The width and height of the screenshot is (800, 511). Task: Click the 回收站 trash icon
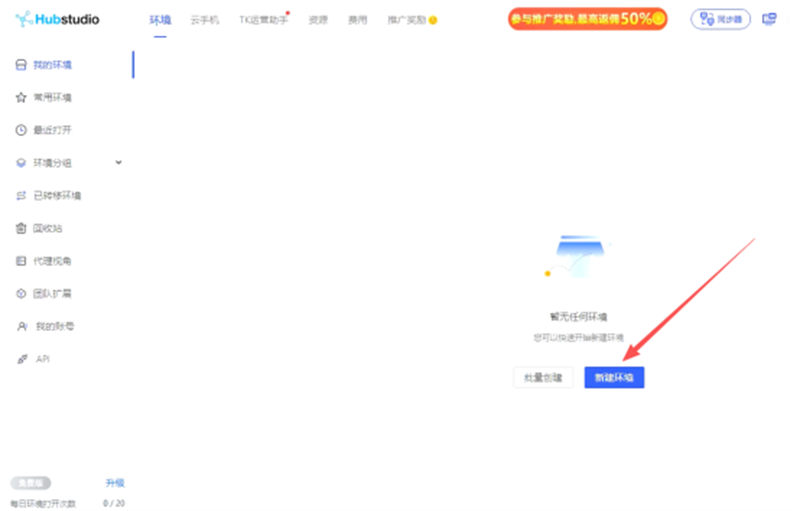[21, 228]
